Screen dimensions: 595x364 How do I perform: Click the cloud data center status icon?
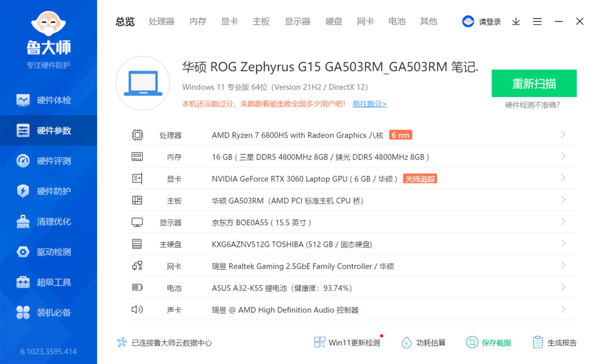122,342
